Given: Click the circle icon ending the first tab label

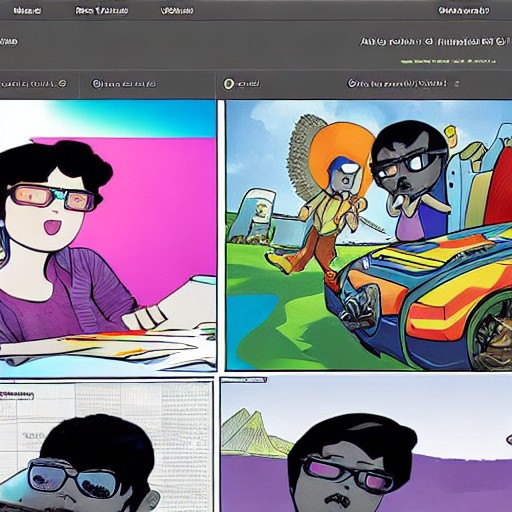Looking at the screenshot, I should 62,83.
